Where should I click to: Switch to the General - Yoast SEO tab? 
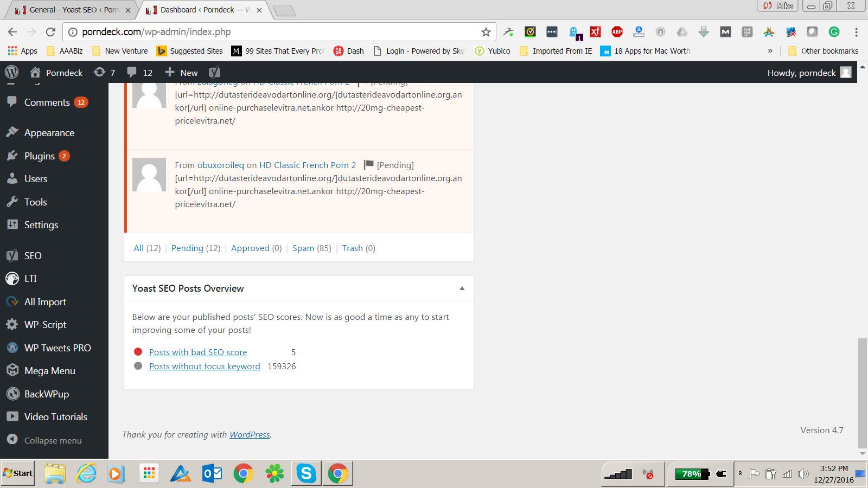click(x=73, y=10)
